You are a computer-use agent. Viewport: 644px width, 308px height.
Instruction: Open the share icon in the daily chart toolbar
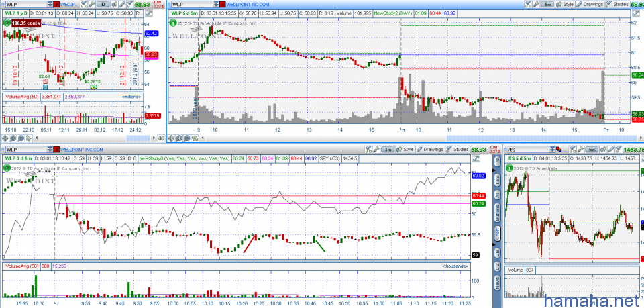(84, 5)
